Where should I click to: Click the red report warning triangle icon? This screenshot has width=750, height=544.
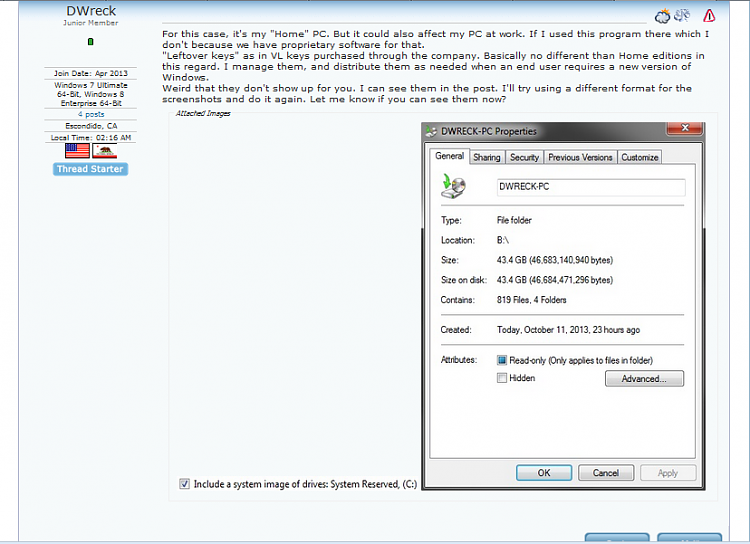point(709,16)
